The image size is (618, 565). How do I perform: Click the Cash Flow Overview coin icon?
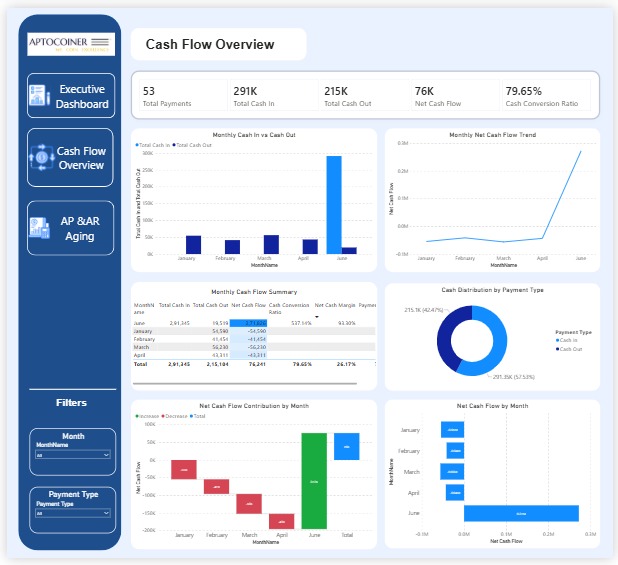pyautogui.click(x=41, y=158)
